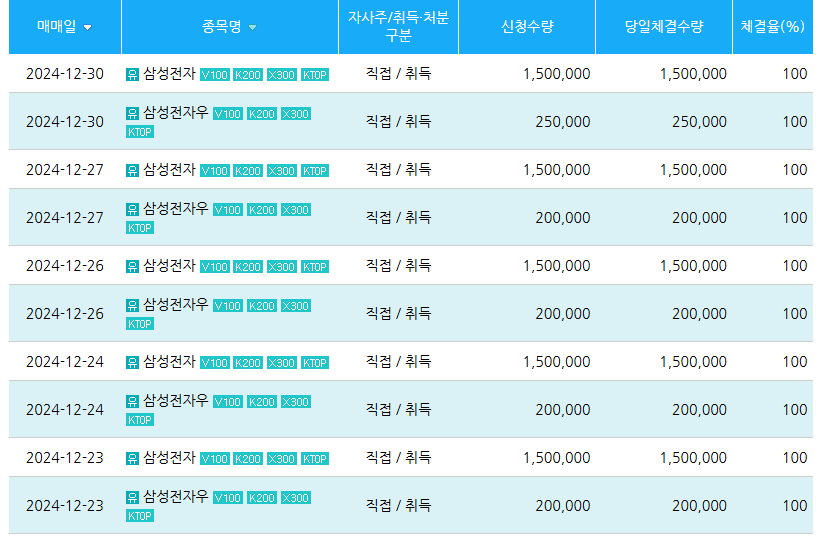The width and height of the screenshot is (819, 537).
Task: Click the V100 badge in the 2024-12-30 삼성전자 row
Action: click(215, 75)
